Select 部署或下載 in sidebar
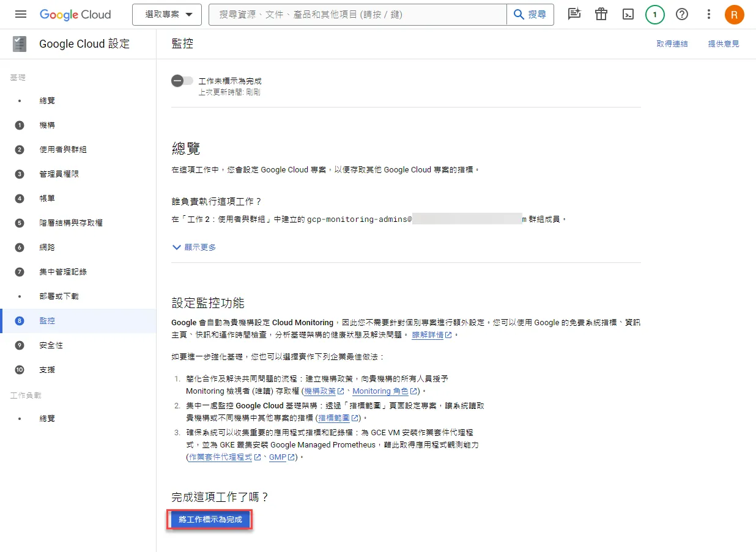 coord(78,296)
